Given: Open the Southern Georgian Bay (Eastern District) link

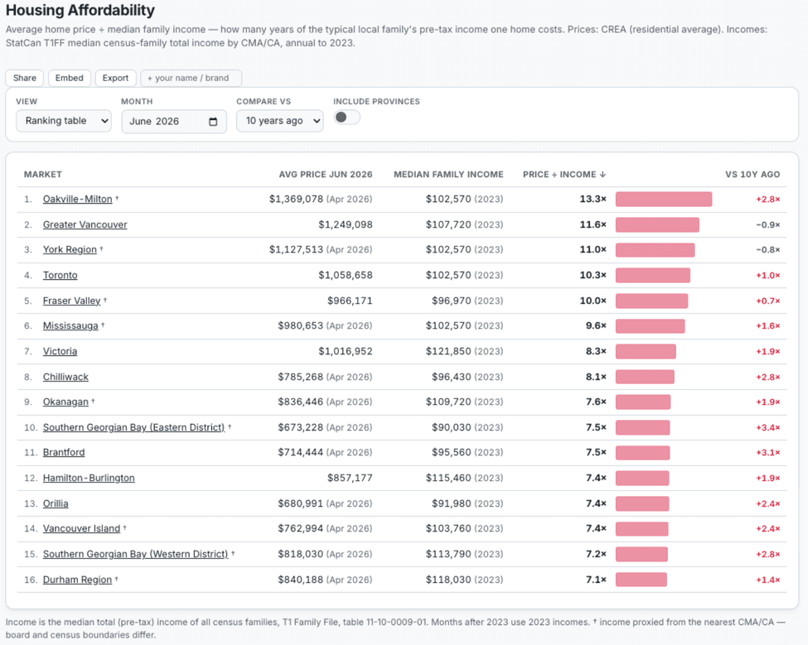Looking at the screenshot, I should (x=133, y=427).
